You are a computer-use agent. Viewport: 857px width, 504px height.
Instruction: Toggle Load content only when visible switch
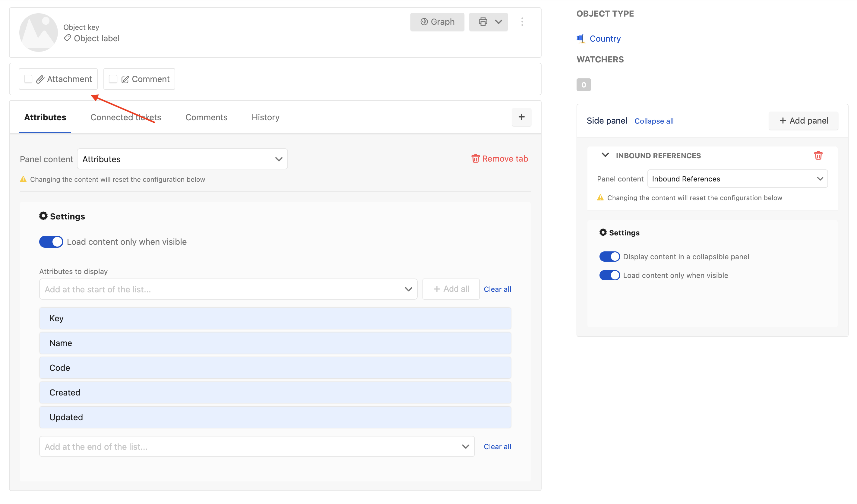tap(50, 242)
